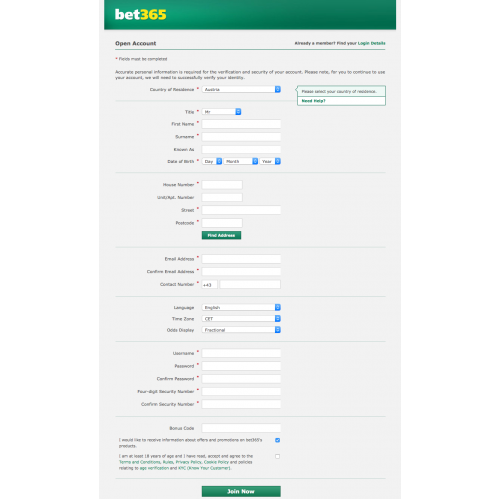Viewport: 500px width, 500px height.
Task: Expand the Odds Display Fractional dropdown
Action: (x=241, y=330)
